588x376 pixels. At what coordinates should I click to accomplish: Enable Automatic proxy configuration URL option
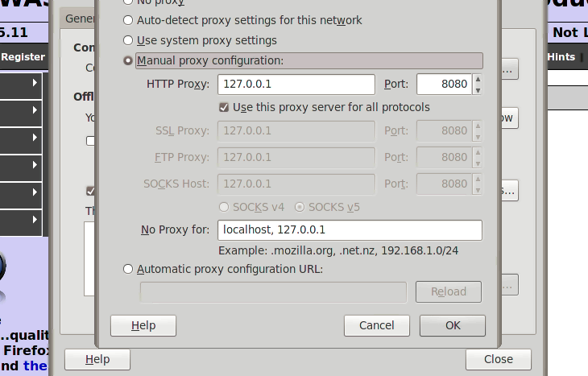click(128, 269)
